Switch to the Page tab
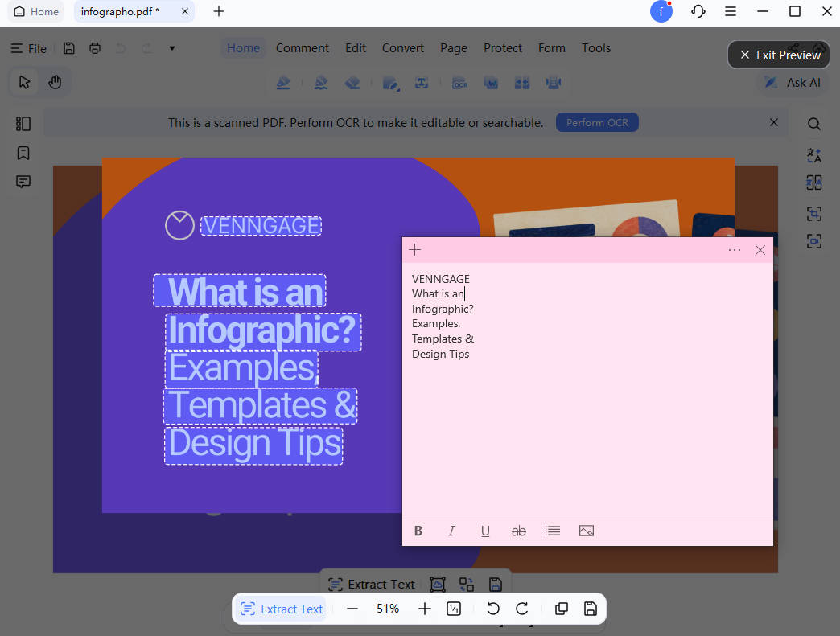This screenshot has width=840, height=636. [454, 48]
